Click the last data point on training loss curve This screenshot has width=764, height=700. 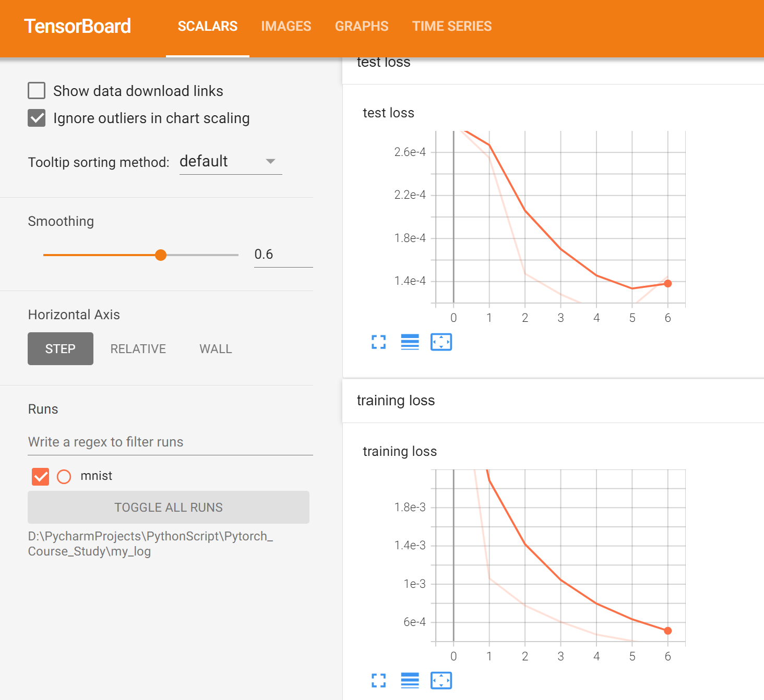pos(668,631)
